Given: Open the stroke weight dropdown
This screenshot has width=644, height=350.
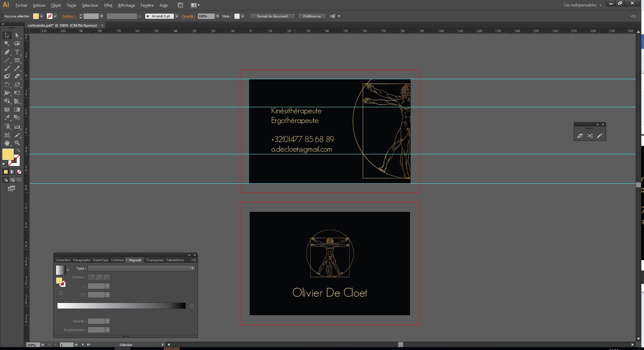Looking at the screenshot, I should (x=102, y=16).
